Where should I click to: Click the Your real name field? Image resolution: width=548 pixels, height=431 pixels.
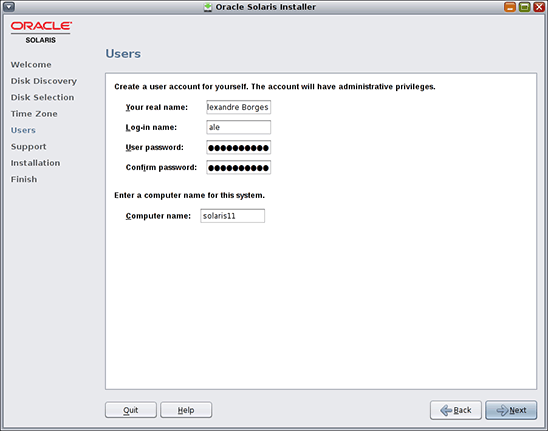point(238,107)
